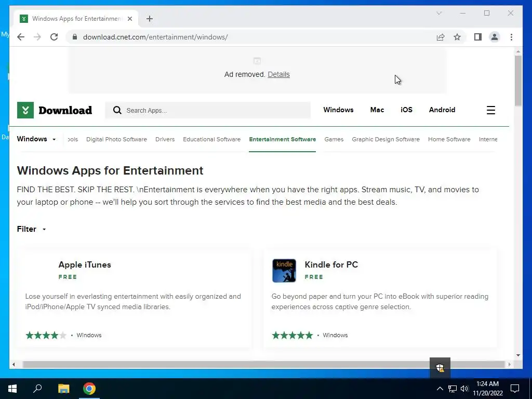
Task: Click the Windows Apps for Entertainment heading
Action: pyautogui.click(x=110, y=170)
